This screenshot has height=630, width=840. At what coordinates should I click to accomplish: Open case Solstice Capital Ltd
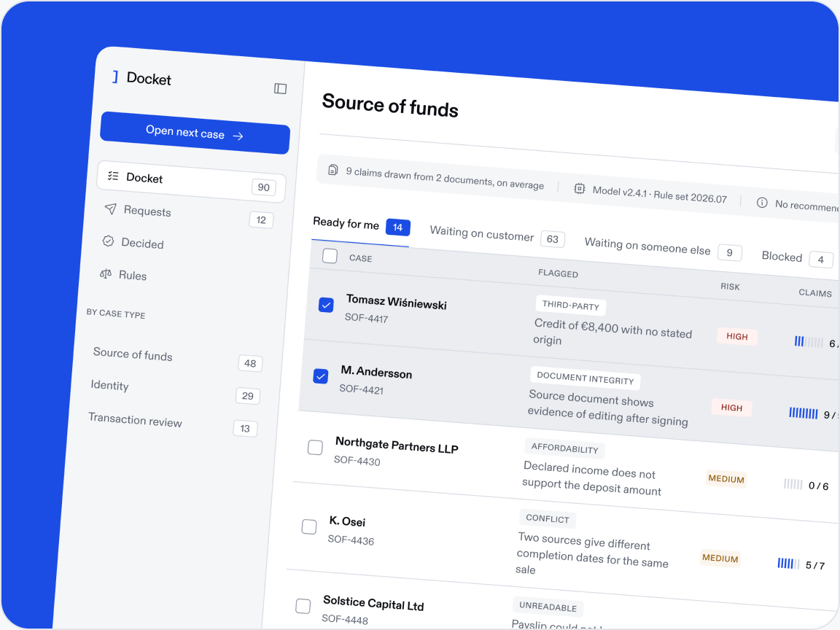coord(373,603)
